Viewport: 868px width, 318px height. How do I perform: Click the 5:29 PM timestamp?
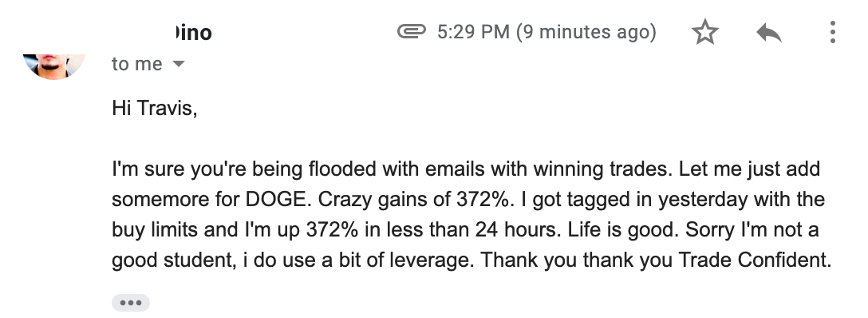[473, 32]
